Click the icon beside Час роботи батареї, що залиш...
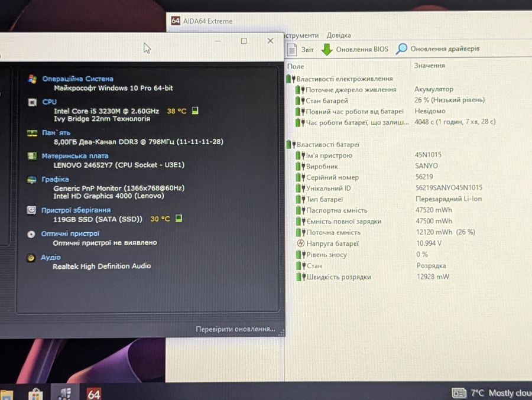Viewport: 532px width, 400px height. [x=300, y=122]
